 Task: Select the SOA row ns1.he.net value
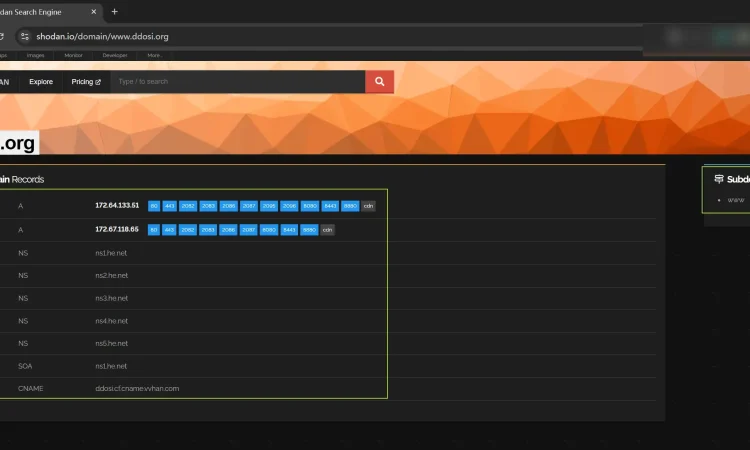[111, 366]
